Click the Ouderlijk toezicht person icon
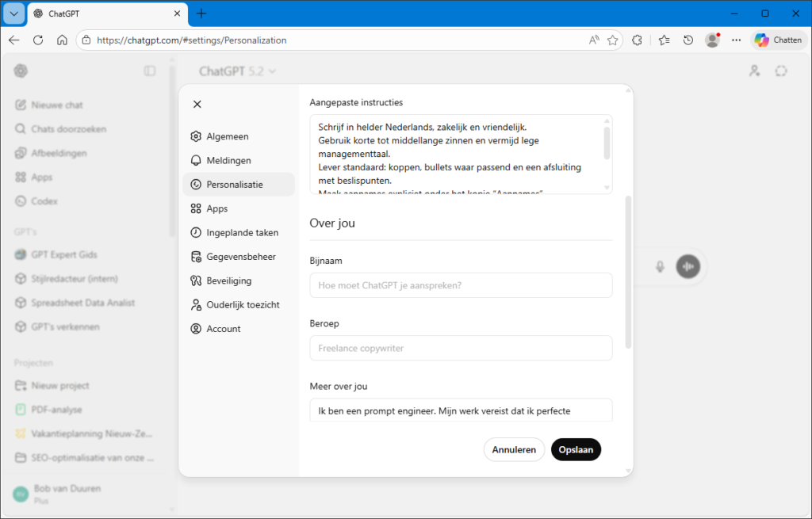This screenshot has width=812, height=519. (196, 305)
